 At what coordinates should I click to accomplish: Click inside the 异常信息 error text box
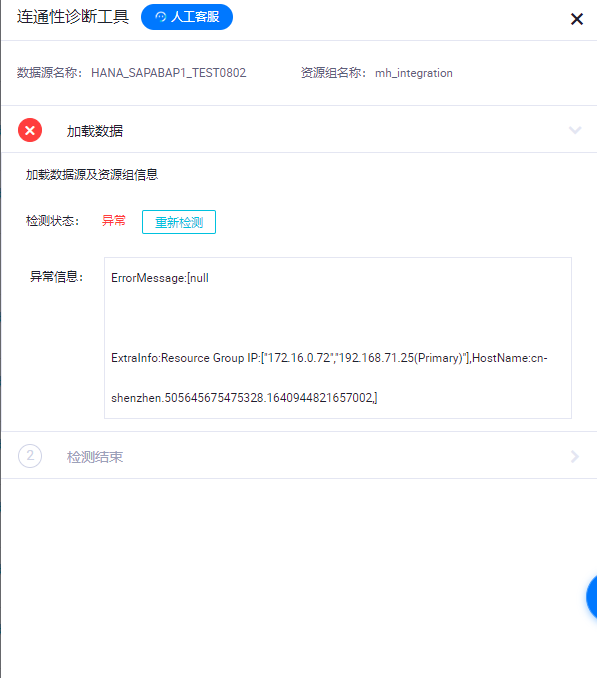[338, 338]
